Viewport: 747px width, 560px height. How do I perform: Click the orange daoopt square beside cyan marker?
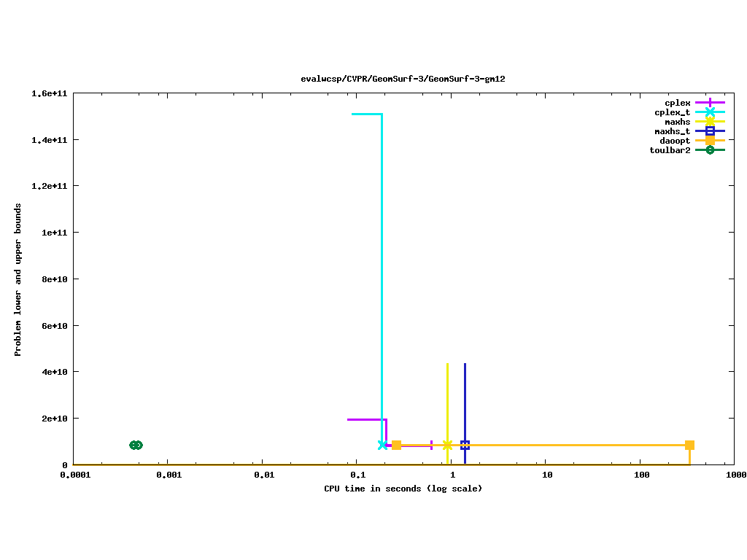tap(396, 445)
